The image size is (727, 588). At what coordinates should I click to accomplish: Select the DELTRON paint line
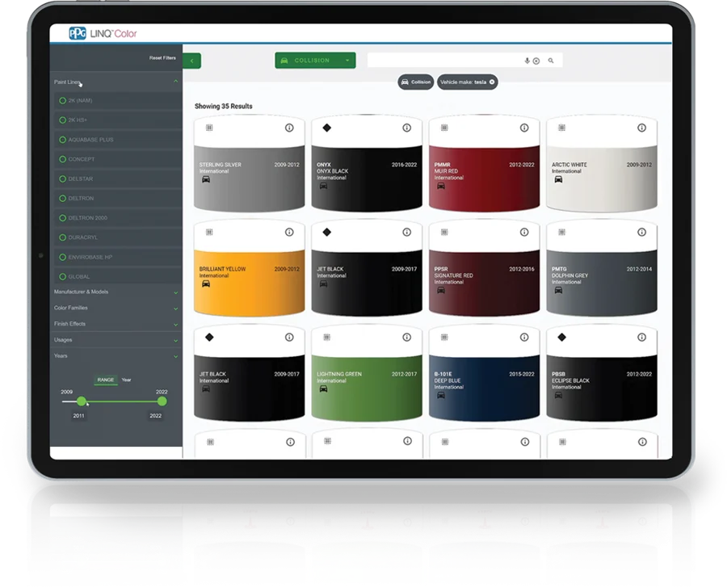[118, 198]
